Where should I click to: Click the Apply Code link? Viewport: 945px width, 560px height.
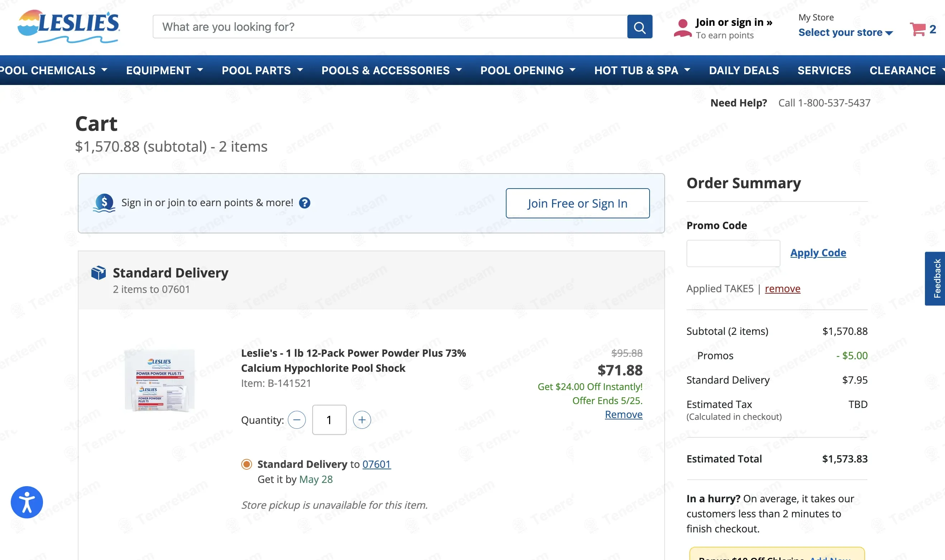point(818,253)
